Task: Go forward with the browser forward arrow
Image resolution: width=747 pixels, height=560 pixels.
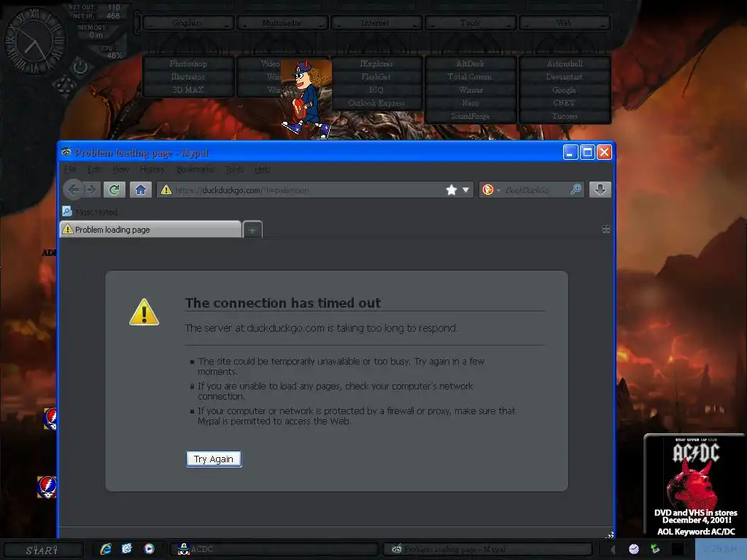Action: pyautogui.click(x=92, y=190)
